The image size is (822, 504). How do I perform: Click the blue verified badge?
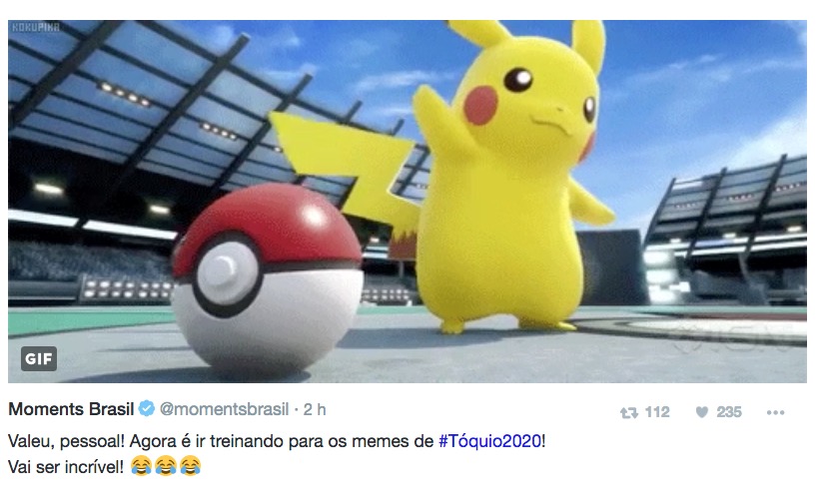(x=147, y=408)
